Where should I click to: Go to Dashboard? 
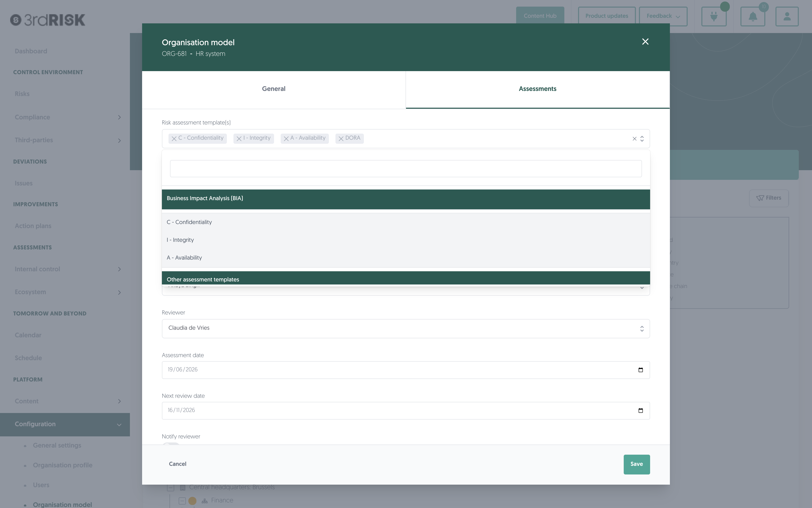31,51
